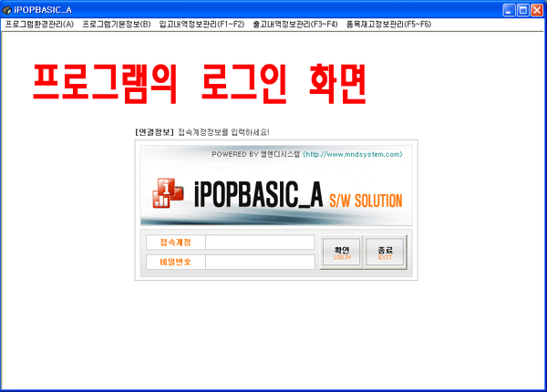Click the POWERED BY 엠엔디시스템 text
The height and width of the screenshot is (392, 547).
255,154
